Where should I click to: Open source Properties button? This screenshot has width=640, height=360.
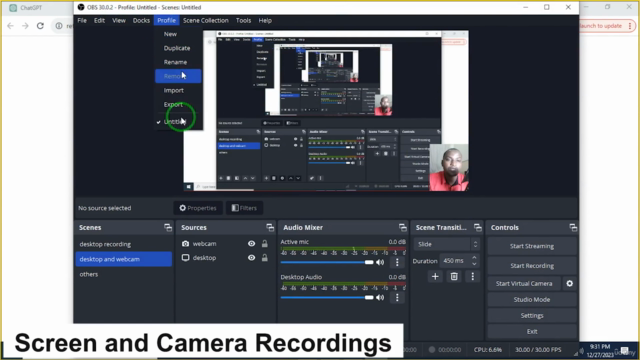[198, 208]
